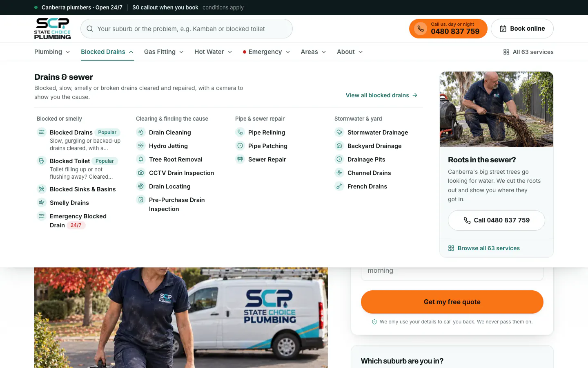Click the Book online button

522,29
